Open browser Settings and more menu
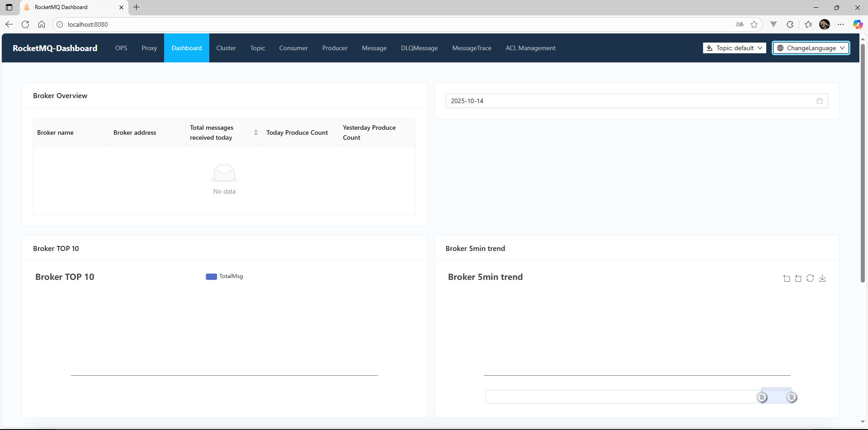The width and height of the screenshot is (868, 430). (x=841, y=24)
